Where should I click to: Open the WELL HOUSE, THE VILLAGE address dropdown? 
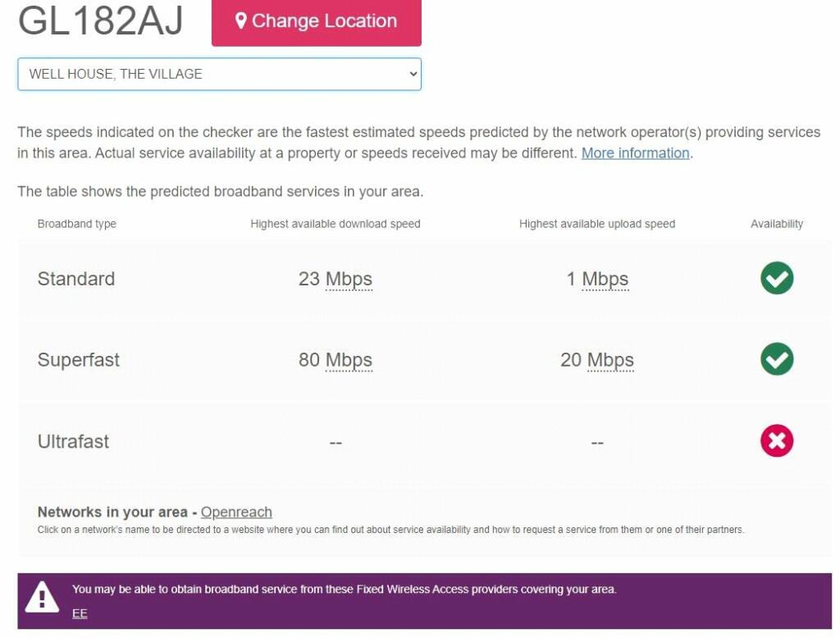[x=219, y=74]
